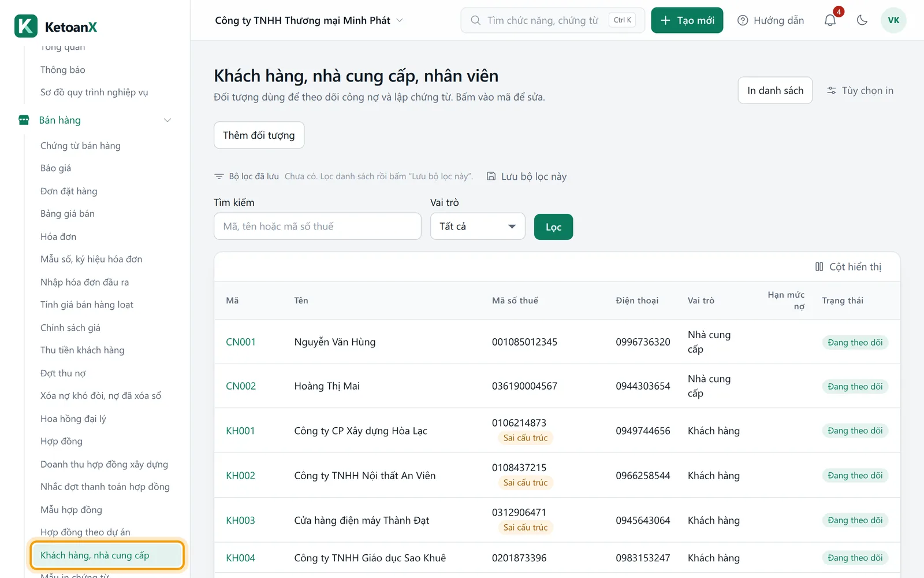This screenshot has height=578, width=924.
Task: Focus the top function search box
Action: point(553,20)
